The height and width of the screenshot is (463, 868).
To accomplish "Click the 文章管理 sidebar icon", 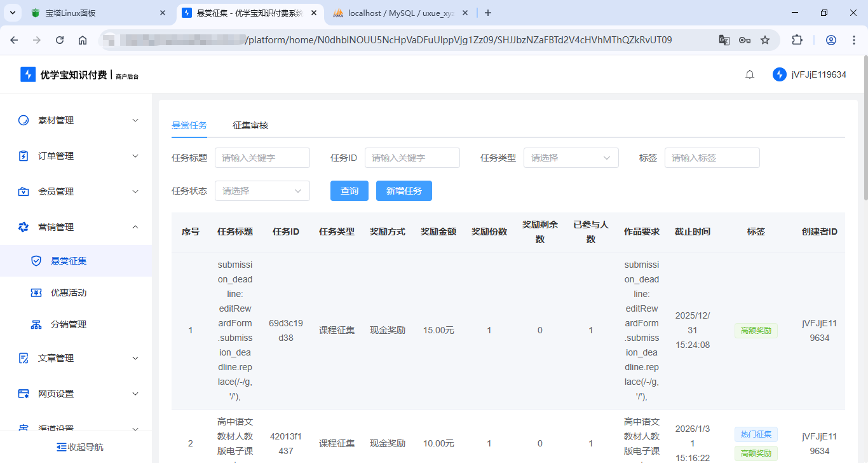I will coord(24,358).
